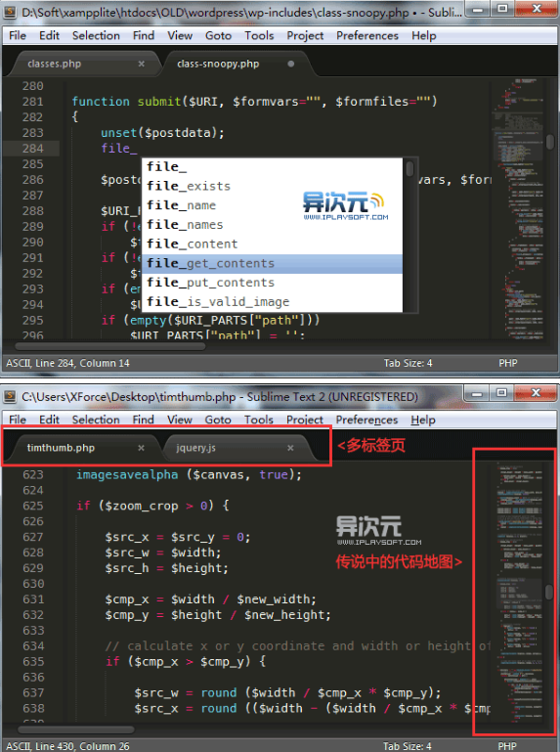Click 'ASCII, Line 430, Column 26' status text

point(67,746)
